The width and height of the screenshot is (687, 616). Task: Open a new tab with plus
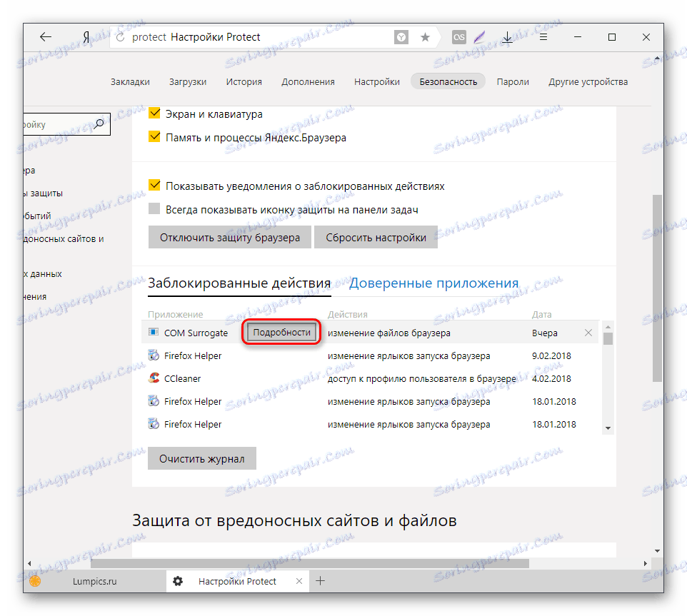coord(320,581)
